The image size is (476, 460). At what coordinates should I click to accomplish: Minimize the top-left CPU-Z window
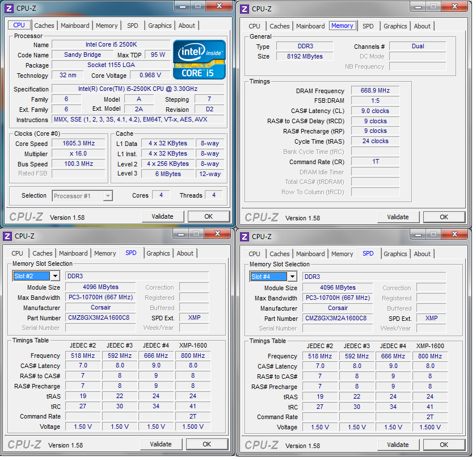point(183,6)
